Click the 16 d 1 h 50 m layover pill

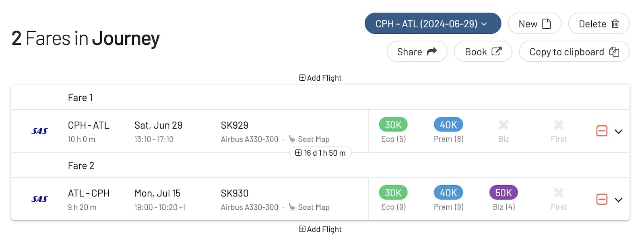click(x=320, y=153)
